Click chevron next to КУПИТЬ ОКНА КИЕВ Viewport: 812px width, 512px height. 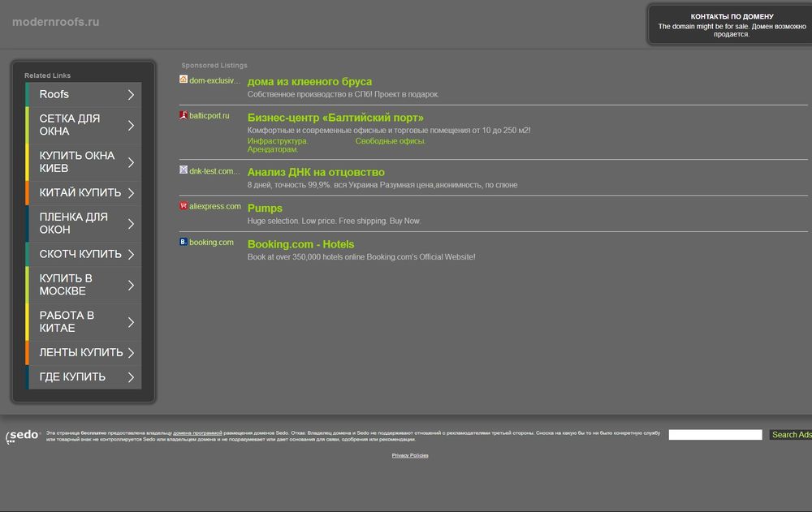[131, 162]
